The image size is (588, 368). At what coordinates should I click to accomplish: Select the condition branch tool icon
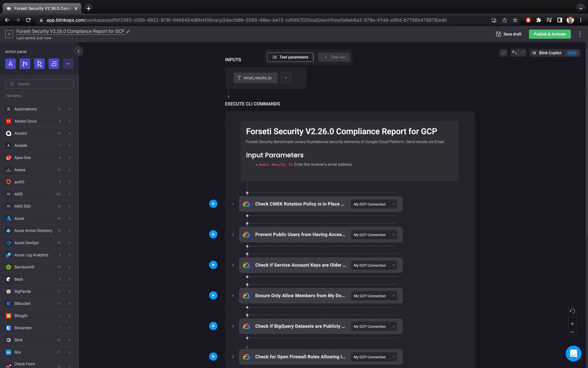25,64
